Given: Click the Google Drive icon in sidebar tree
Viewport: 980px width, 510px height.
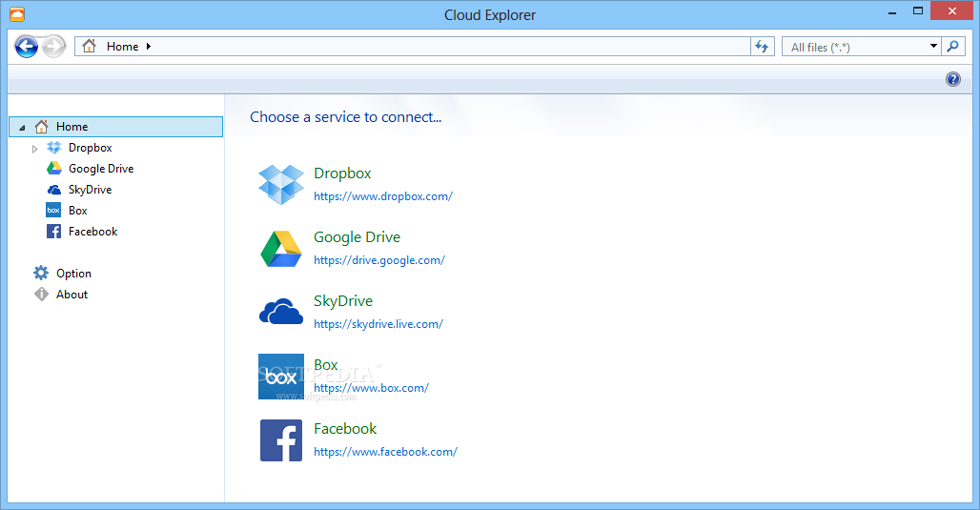Looking at the screenshot, I should tap(54, 168).
